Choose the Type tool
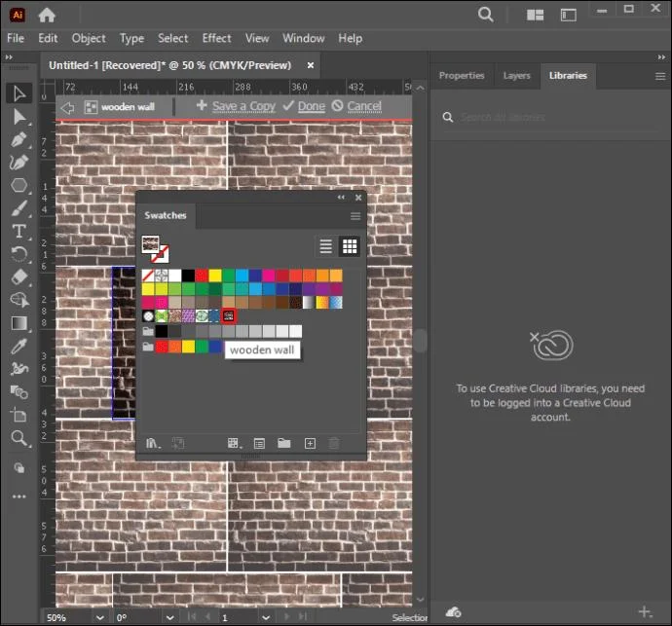Viewport: 672px width, 626px height. coord(19,231)
